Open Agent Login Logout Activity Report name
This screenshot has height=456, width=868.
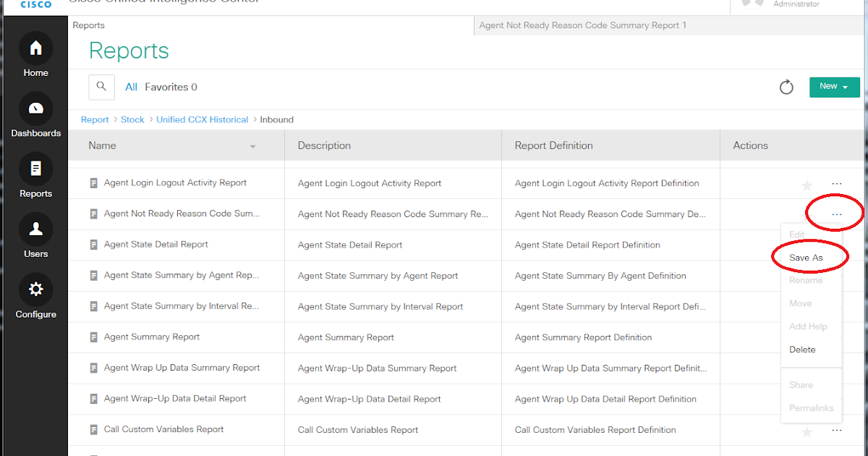(175, 183)
